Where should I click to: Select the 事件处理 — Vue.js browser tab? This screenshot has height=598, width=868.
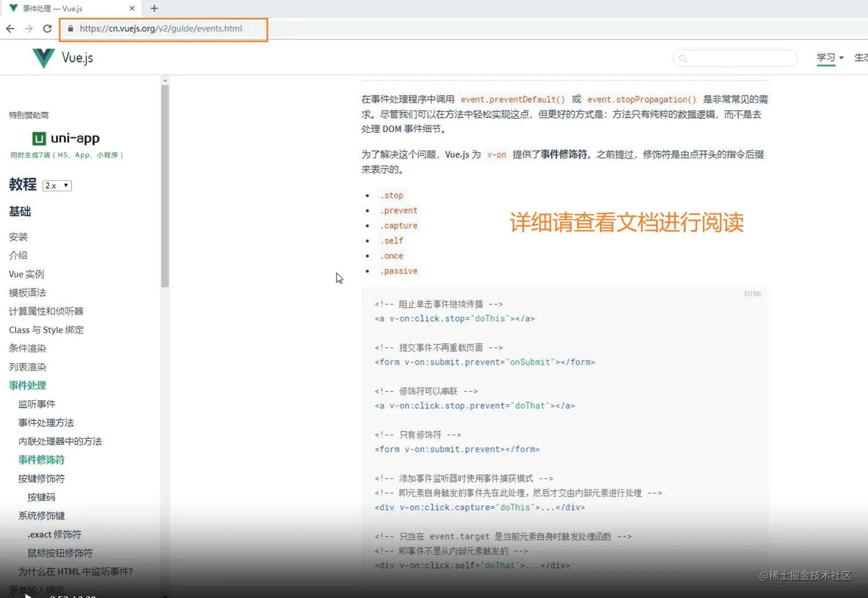72,9
